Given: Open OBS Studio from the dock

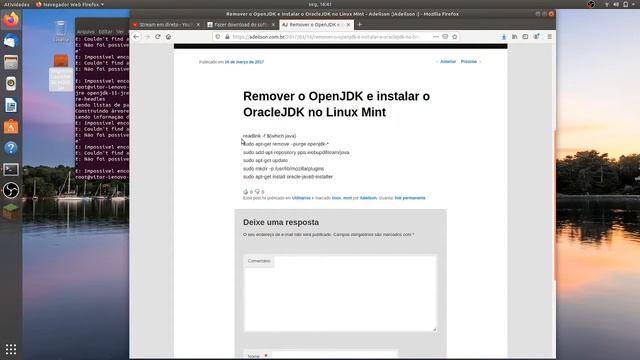Looking at the screenshot, I should click(11, 191).
